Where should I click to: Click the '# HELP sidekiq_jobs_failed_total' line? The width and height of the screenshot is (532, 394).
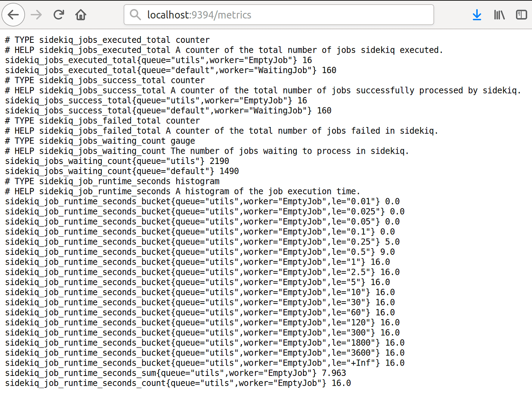[x=222, y=131]
